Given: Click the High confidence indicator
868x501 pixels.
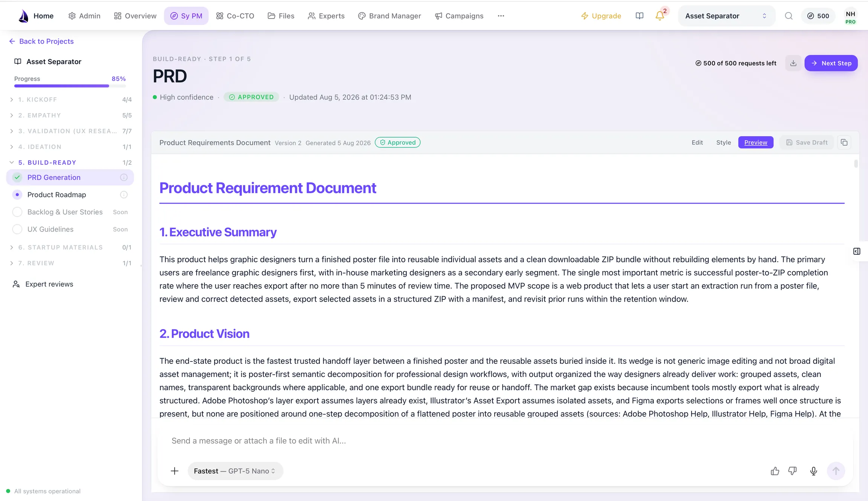Looking at the screenshot, I should click(x=183, y=97).
